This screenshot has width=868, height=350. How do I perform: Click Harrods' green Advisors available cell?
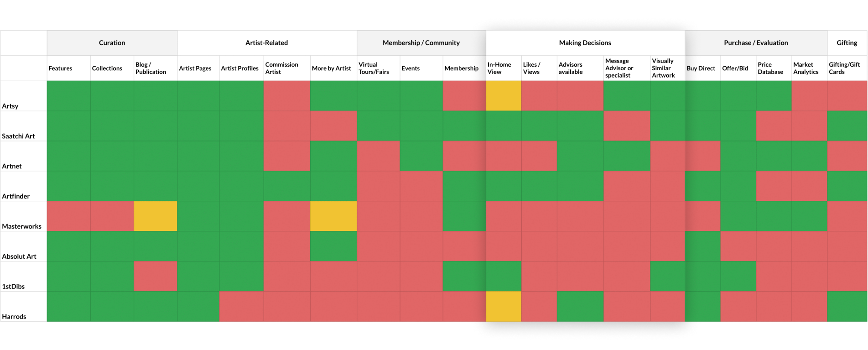(580, 307)
